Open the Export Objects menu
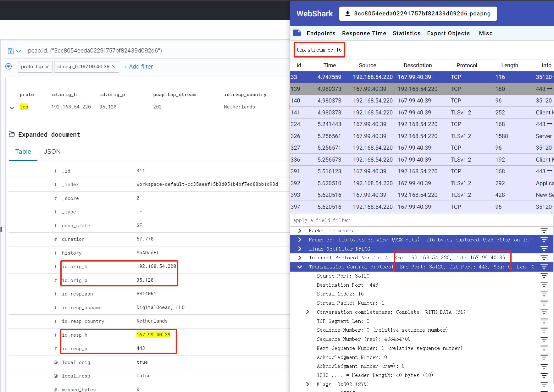This screenshot has height=392, width=554. coord(448,33)
